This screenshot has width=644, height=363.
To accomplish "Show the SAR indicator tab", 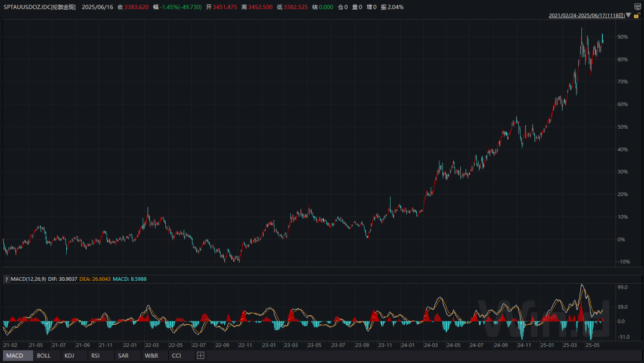I will tap(123, 356).
